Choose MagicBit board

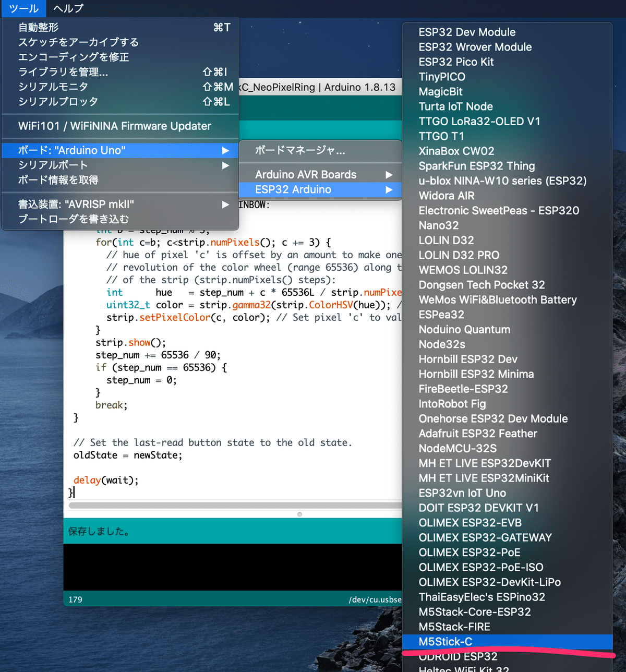[507, 92]
